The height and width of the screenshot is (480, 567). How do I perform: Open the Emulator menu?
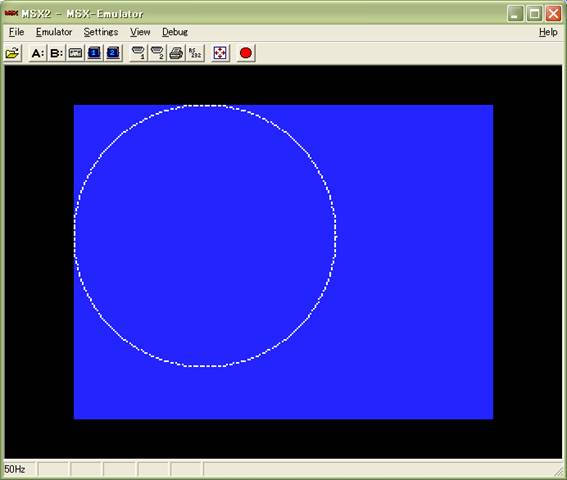54,32
